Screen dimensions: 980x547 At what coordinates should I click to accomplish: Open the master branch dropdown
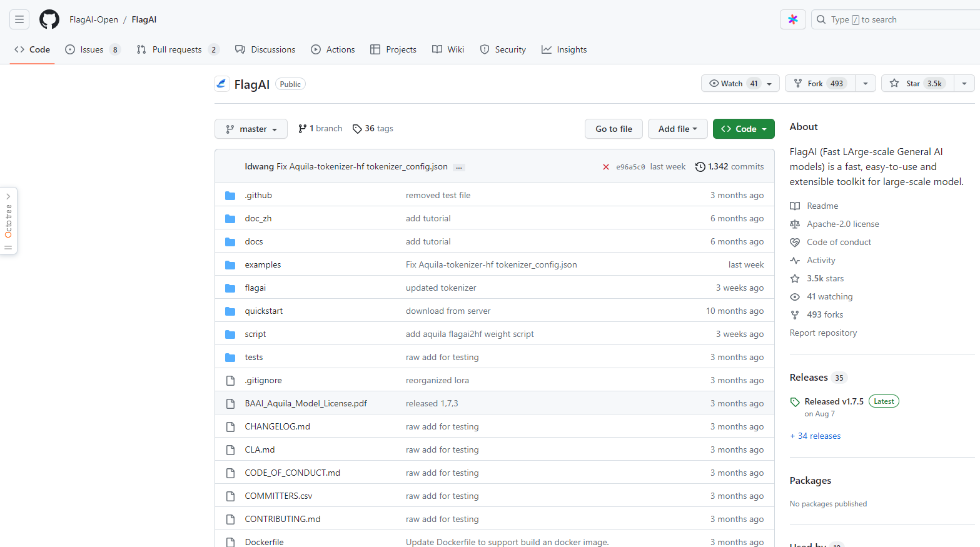coord(251,129)
